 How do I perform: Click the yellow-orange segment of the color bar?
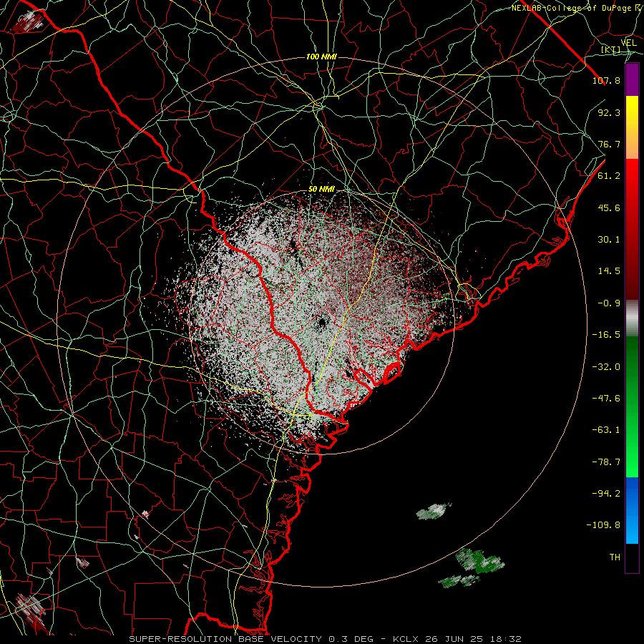[x=632, y=127]
